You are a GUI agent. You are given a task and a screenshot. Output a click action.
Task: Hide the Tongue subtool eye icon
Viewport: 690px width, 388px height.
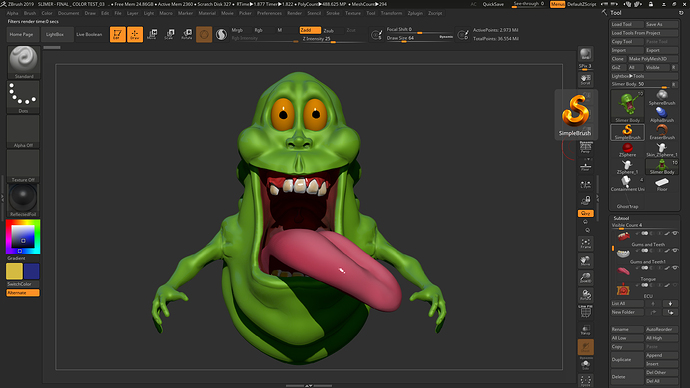(x=675, y=268)
